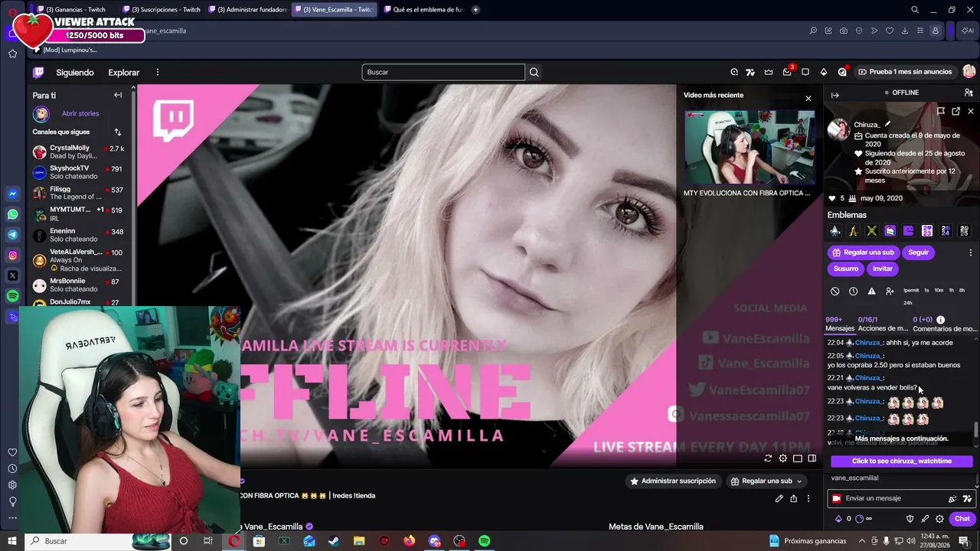
Task: Open the Twitch home logo
Action: point(38,73)
